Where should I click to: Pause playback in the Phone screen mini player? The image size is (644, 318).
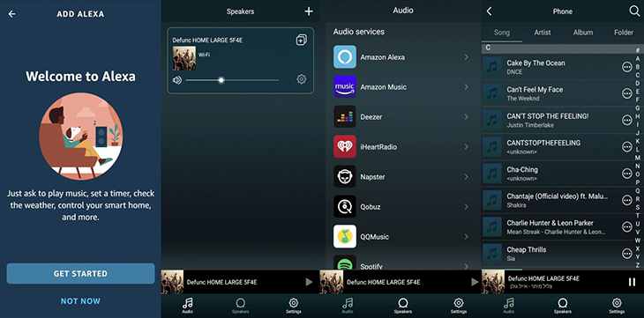click(632, 282)
